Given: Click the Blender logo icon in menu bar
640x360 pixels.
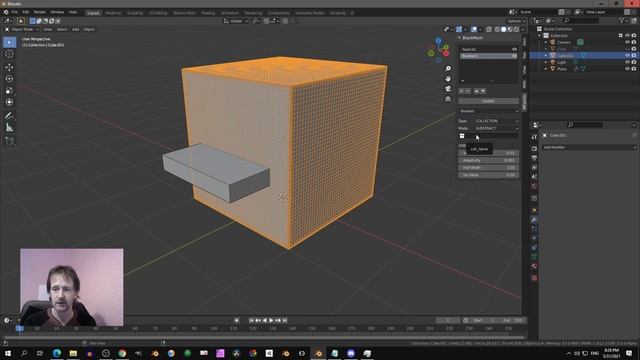Looking at the screenshot, I should [x=6, y=12].
